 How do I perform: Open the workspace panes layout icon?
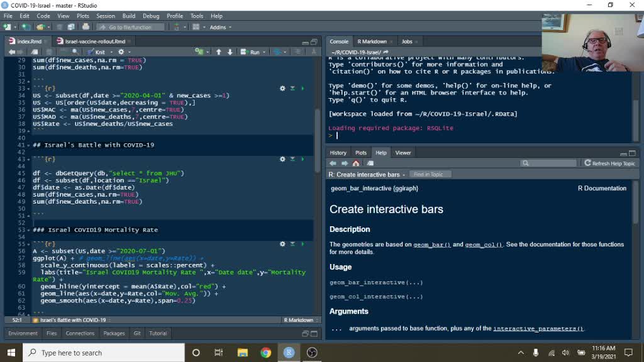pos(196,27)
